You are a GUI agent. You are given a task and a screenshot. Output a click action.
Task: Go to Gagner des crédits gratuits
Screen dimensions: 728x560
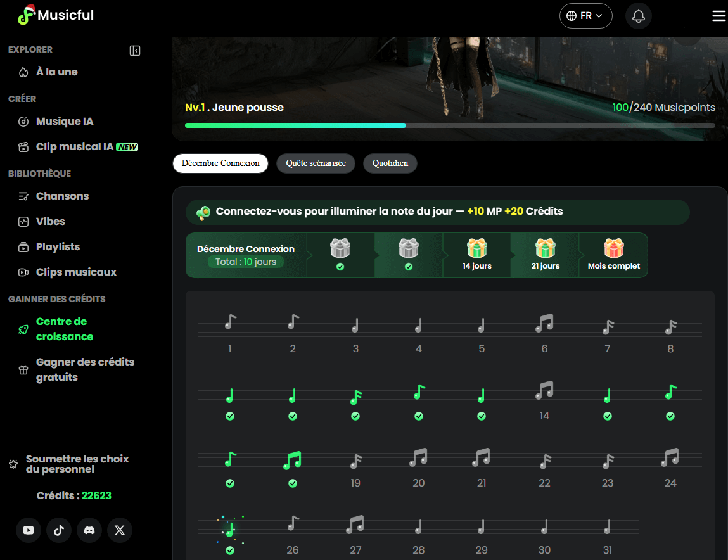(x=85, y=369)
